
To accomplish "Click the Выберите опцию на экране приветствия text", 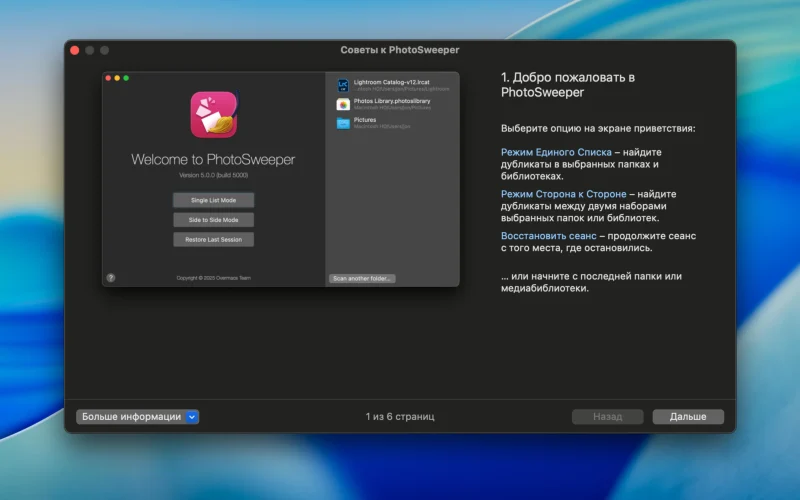I will (x=598, y=129).
